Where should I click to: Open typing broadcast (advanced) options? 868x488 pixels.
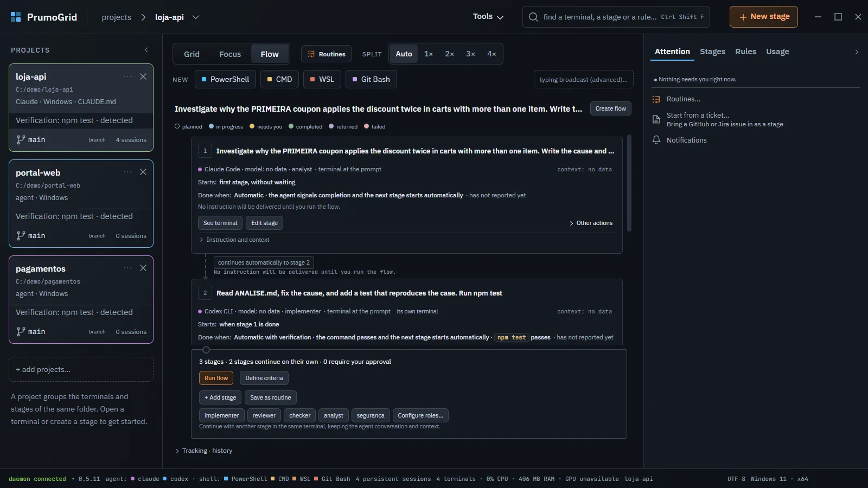coord(584,79)
